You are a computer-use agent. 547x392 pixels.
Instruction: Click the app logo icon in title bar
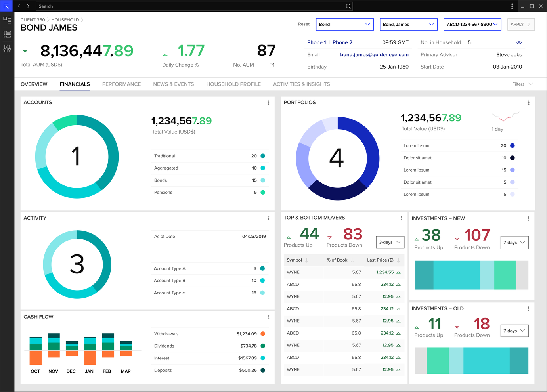click(6, 6)
